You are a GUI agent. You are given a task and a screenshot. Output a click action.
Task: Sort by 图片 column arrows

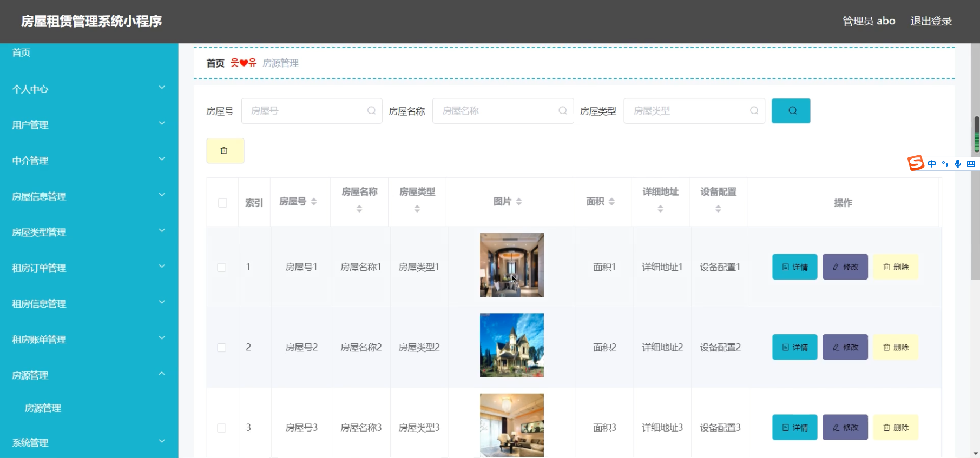pyautogui.click(x=519, y=202)
